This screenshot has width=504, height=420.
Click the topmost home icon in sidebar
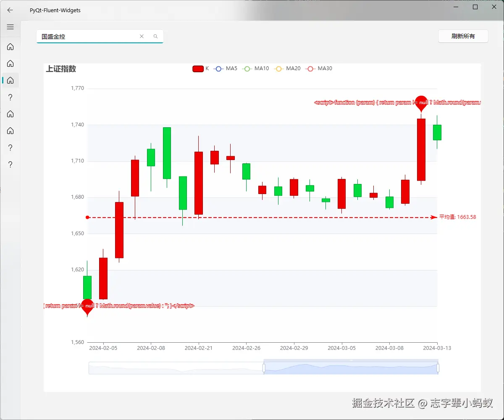[10, 47]
